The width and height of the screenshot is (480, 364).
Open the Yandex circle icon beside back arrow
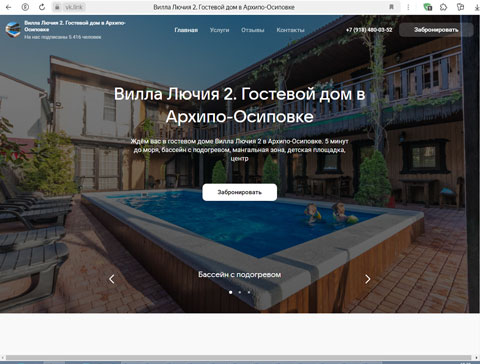25,7
